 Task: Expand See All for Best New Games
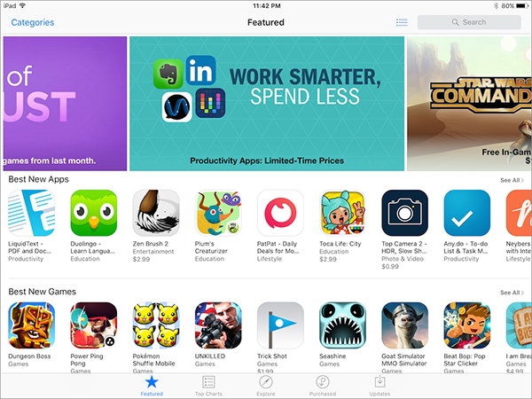512,293
